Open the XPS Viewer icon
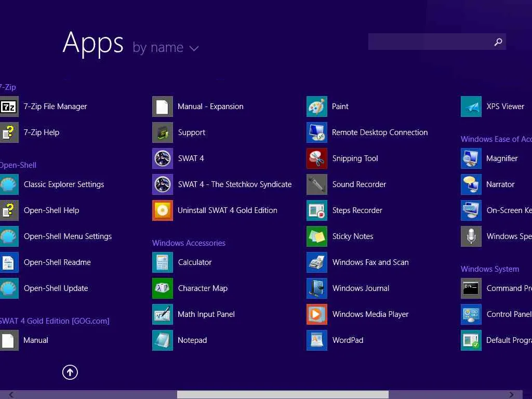Screen dimensions: 532x399 point(471,107)
